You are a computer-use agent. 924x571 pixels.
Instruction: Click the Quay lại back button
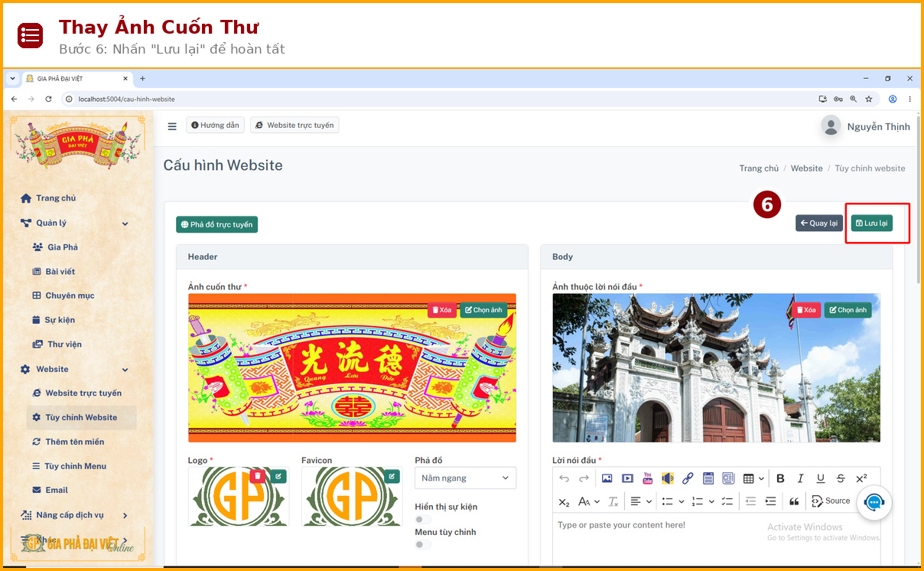(x=818, y=223)
